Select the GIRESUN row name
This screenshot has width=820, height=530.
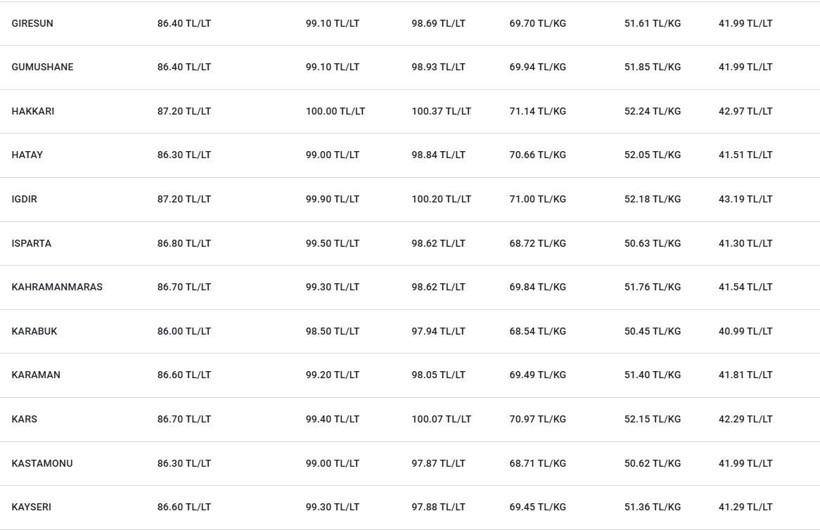pos(32,24)
